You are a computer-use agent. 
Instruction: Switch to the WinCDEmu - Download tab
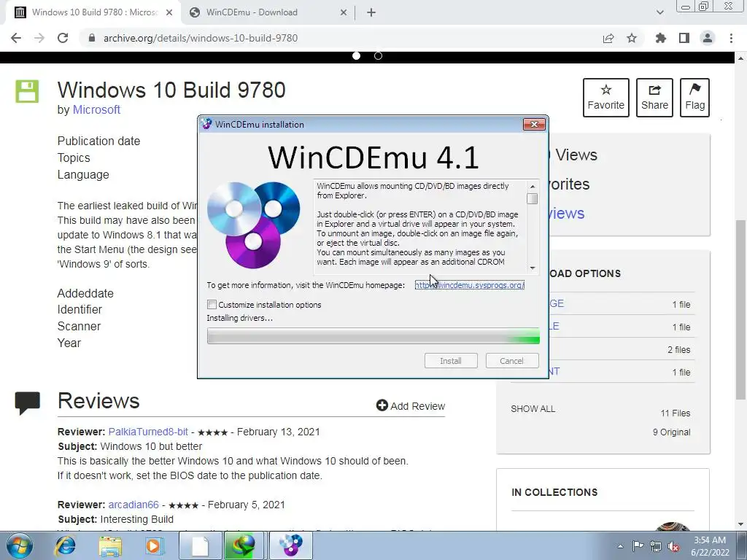pos(268,13)
